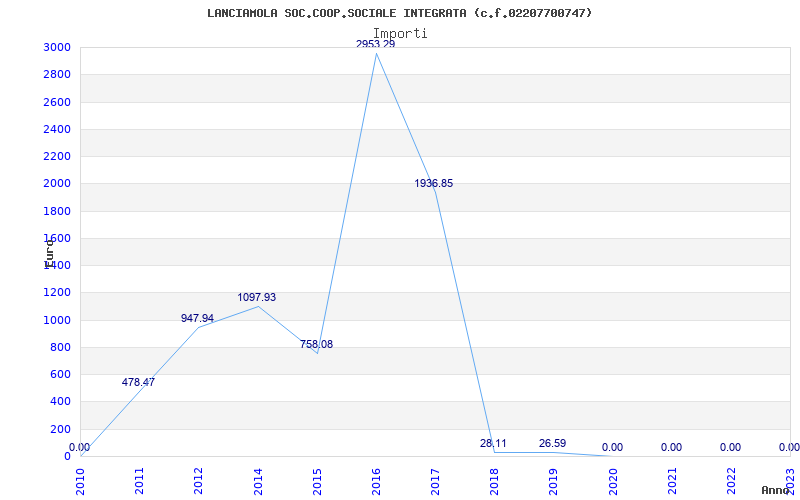Select the 2953.29 peak data label
The height and width of the screenshot is (500, 800).
pyautogui.click(x=376, y=44)
